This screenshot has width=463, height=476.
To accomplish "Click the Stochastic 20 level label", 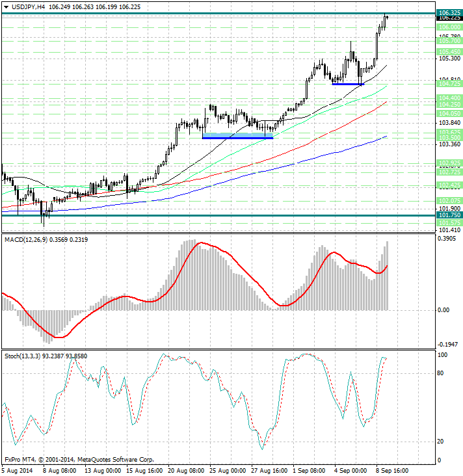I will [440, 442].
